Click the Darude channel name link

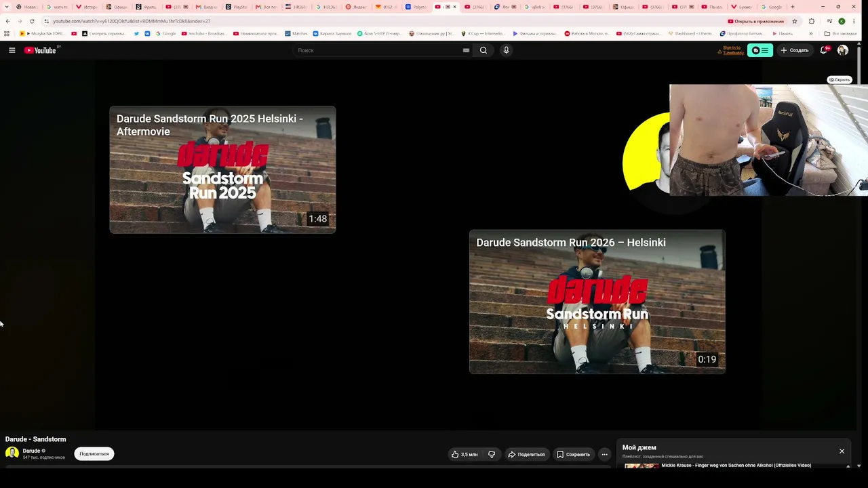[x=31, y=451]
